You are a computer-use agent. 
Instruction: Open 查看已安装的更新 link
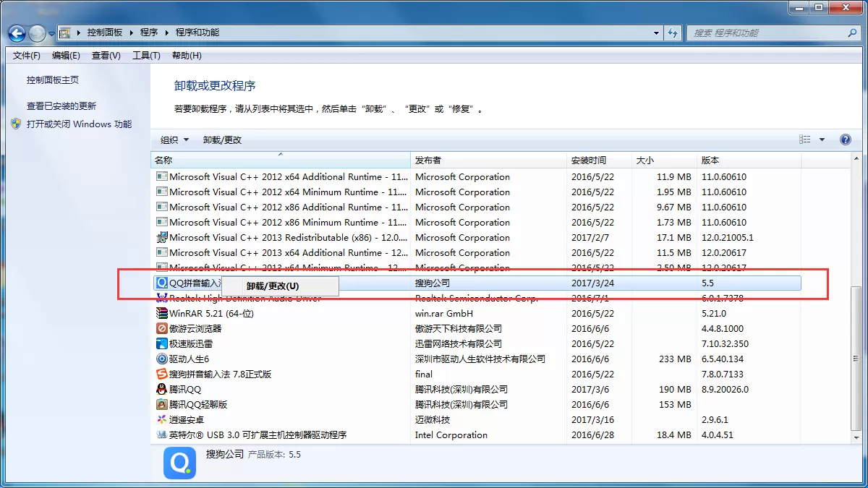click(61, 106)
